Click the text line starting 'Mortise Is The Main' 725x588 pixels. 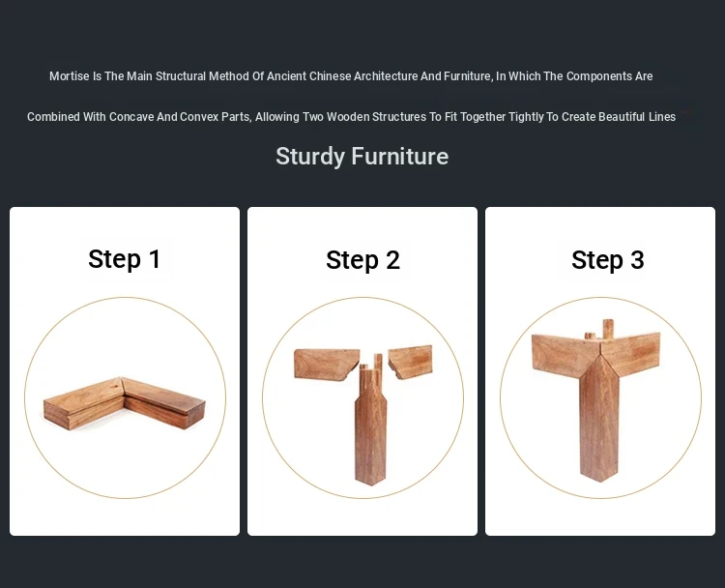351,76
